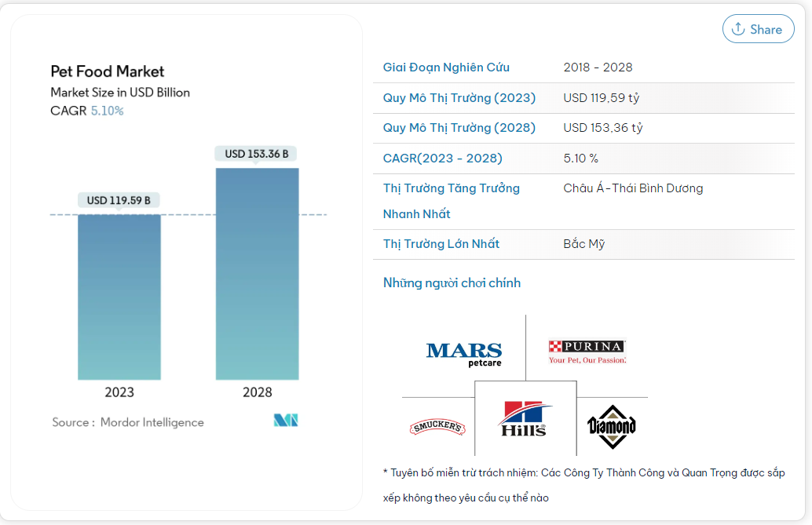This screenshot has height=525, width=812.
Task: Click the CAGR 5.10% value in chart
Action: tap(107, 111)
